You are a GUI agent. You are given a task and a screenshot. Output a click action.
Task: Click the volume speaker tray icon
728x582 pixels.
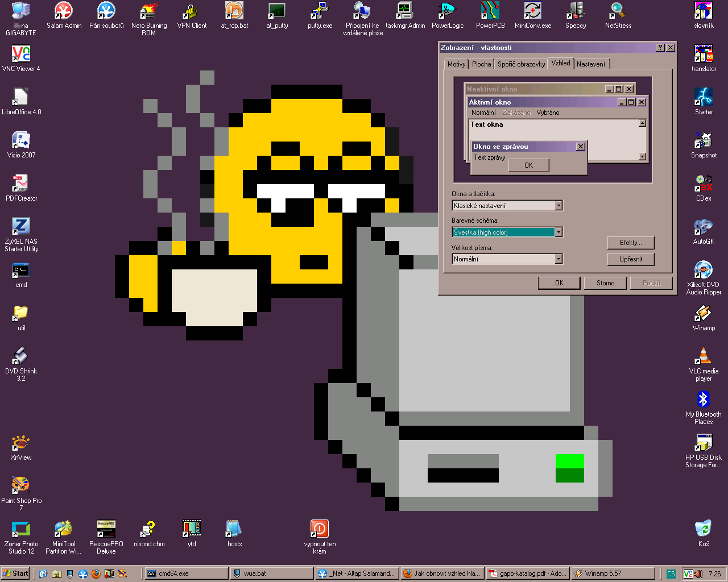698,573
